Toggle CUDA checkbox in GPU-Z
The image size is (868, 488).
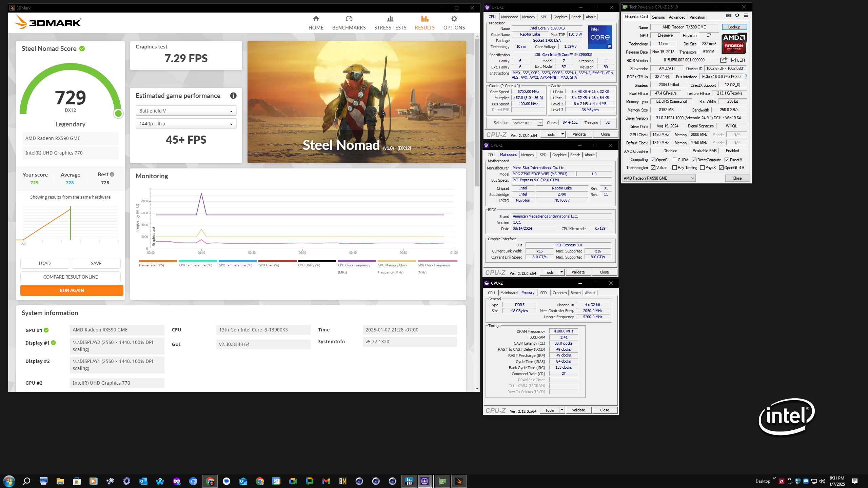pyautogui.click(x=675, y=160)
